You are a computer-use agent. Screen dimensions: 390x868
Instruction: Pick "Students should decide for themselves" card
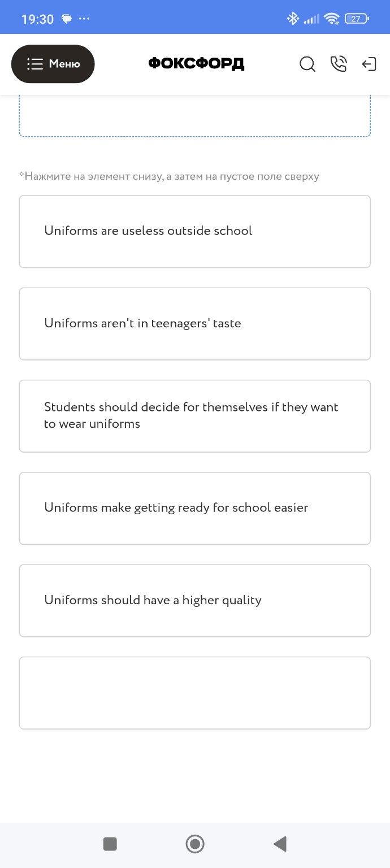pos(194,416)
